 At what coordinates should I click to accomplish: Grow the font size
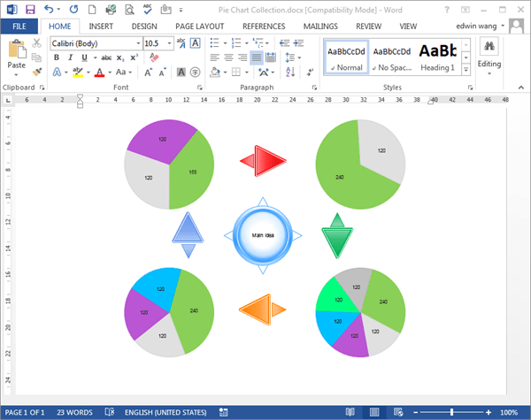pos(149,73)
